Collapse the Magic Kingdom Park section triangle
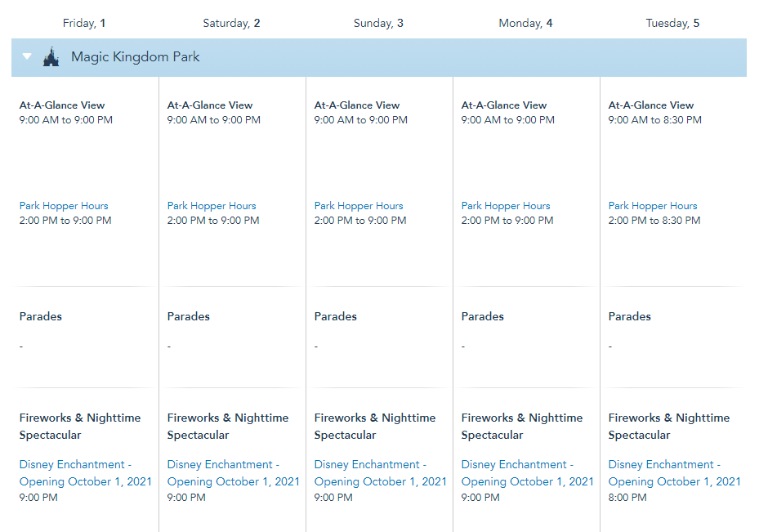This screenshot has width=759, height=532. [27, 57]
